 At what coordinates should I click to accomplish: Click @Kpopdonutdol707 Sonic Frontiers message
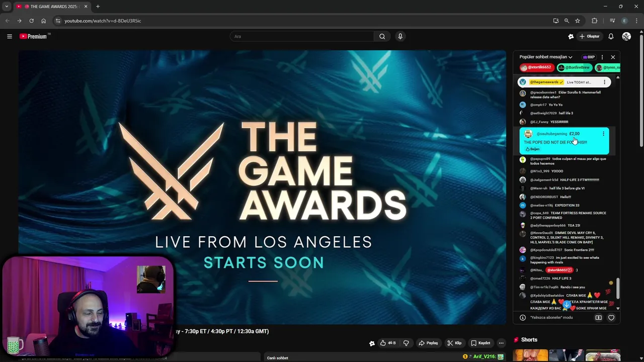click(562, 250)
